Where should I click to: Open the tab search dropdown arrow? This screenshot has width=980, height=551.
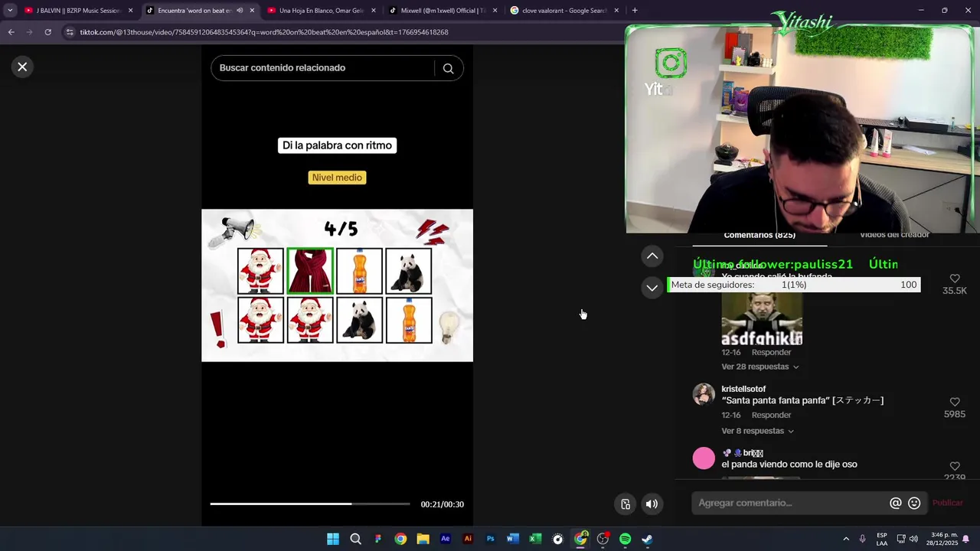[x=10, y=11]
